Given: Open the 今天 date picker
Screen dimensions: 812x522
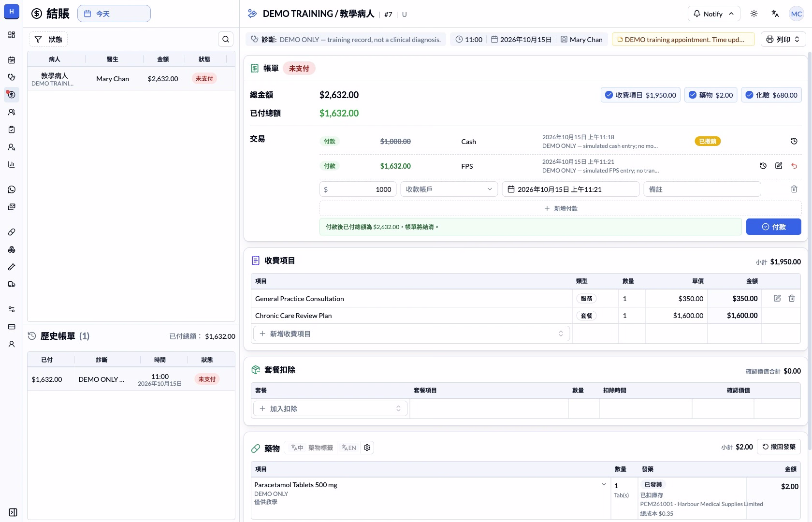Looking at the screenshot, I should coord(114,14).
